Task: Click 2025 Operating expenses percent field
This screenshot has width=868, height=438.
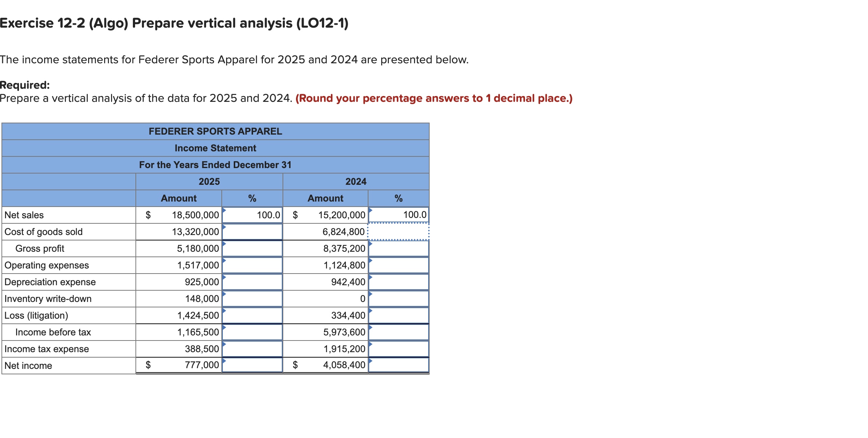Action: point(252,265)
